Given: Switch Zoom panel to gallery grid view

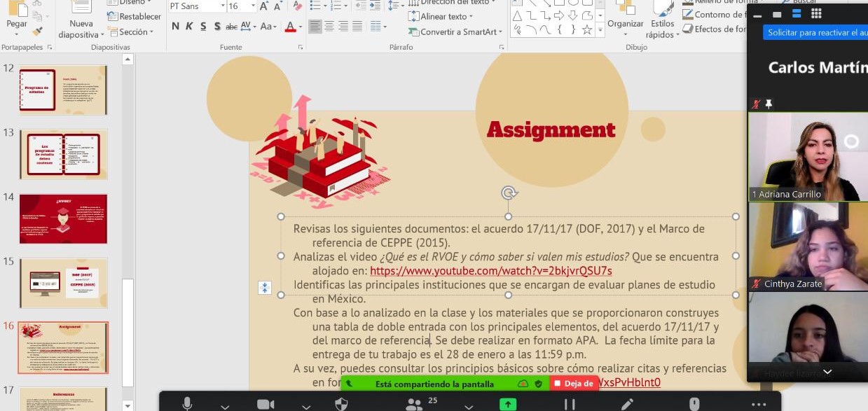Looking at the screenshot, I should pyautogui.click(x=816, y=13).
